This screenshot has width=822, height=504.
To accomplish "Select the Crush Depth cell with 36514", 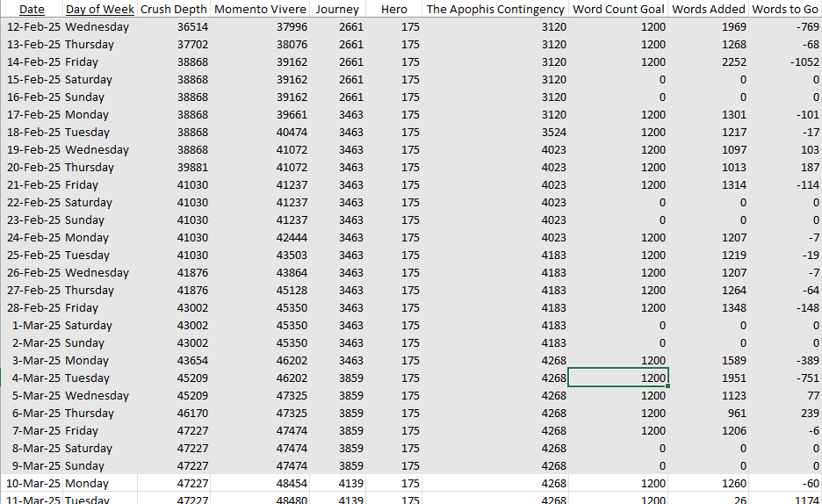I will pyautogui.click(x=192, y=26).
